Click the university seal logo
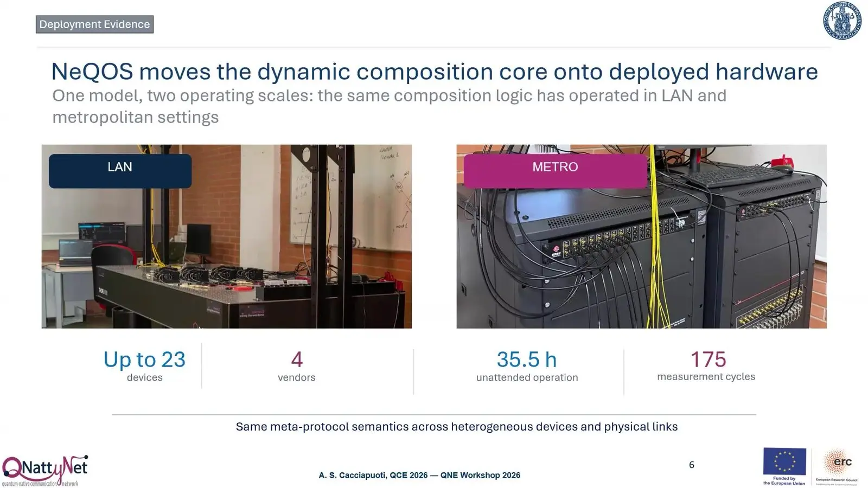Image resolution: width=868 pixels, height=488 pixels. [x=842, y=21]
